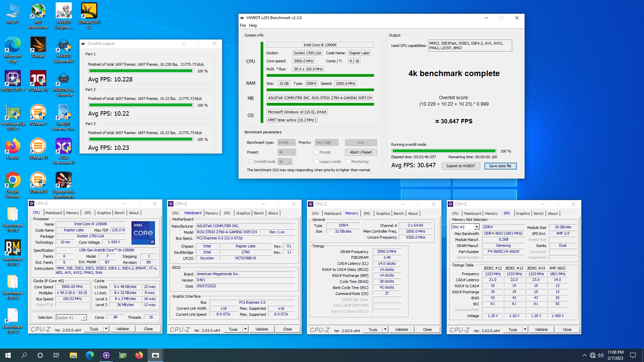Click Save data file button
Viewport: 644px width, 362px height.
tap(500, 166)
